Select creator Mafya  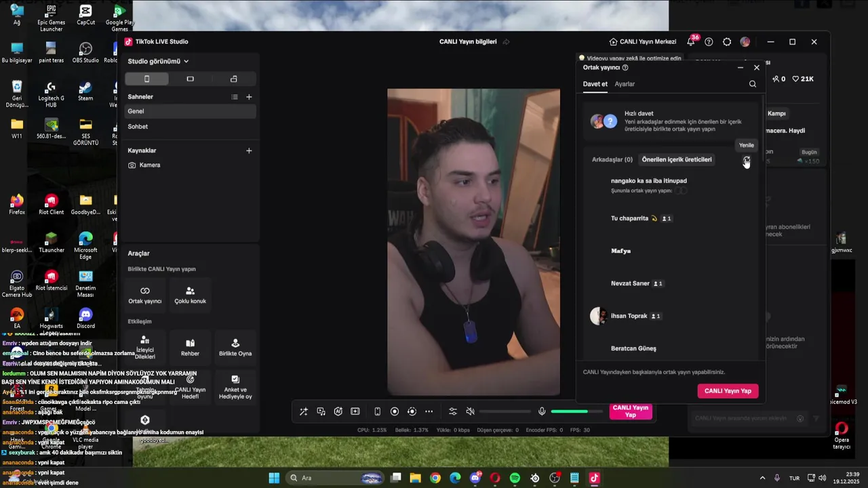click(x=671, y=251)
